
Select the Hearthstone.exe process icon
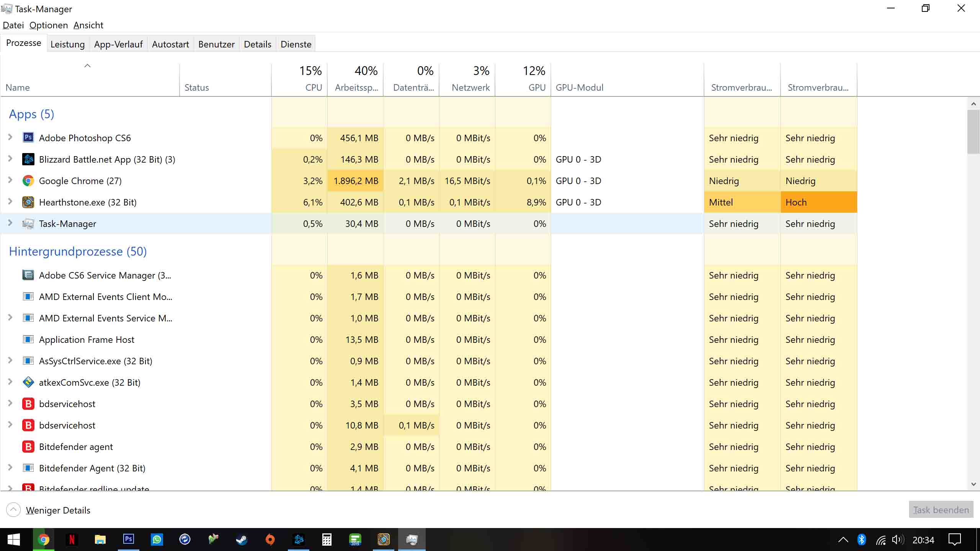28,202
